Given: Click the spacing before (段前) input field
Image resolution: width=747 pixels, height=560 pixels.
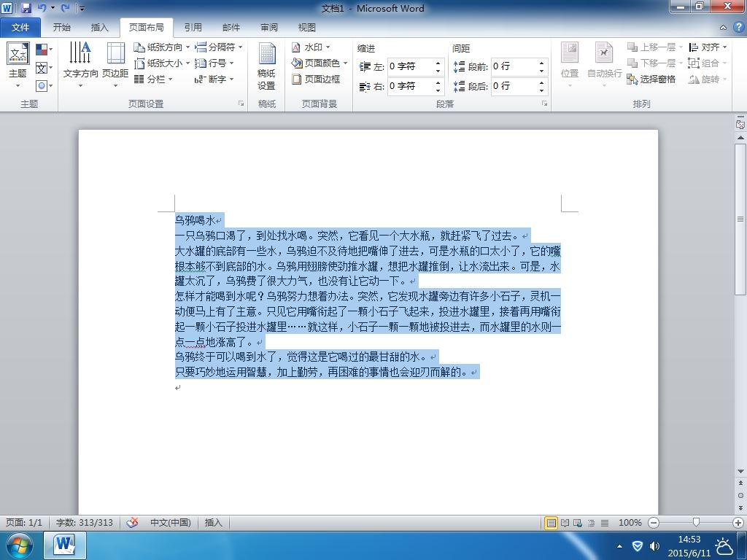Looking at the screenshot, I should pos(514,66).
